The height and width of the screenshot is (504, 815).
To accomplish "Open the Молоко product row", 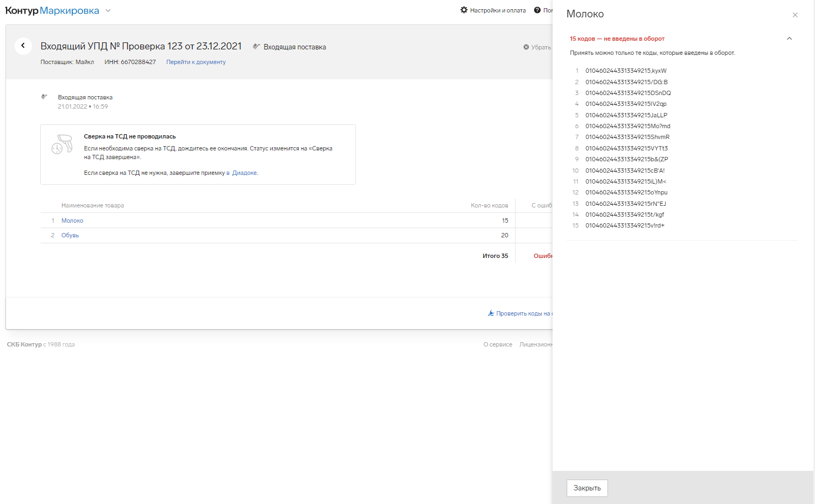I will pyautogui.click(x=72, y=220).
